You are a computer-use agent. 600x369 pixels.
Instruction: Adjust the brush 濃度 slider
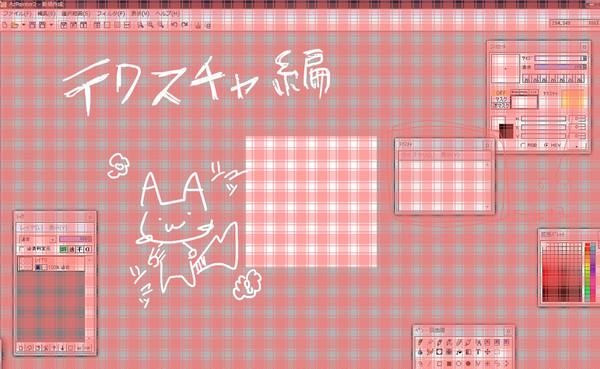pos(560,67)
